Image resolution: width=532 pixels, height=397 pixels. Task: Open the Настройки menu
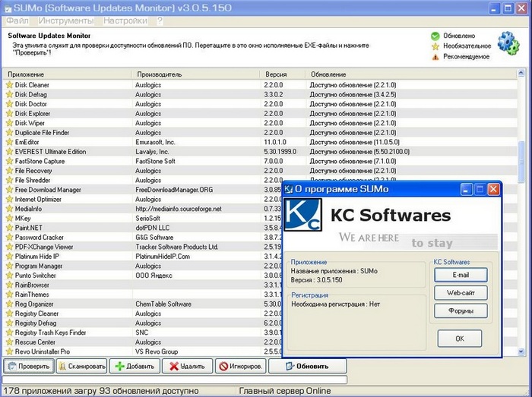click(125, 21)
